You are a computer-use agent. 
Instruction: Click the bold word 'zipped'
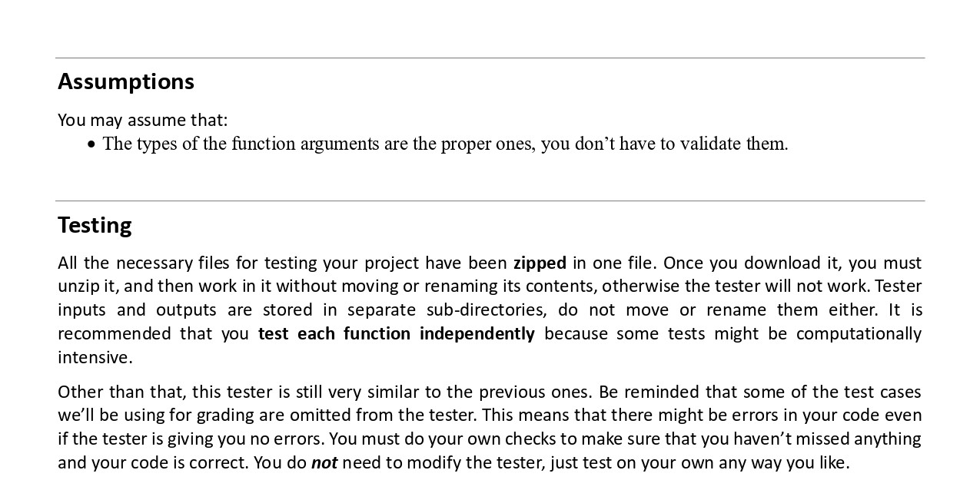(x=540, y=263)
